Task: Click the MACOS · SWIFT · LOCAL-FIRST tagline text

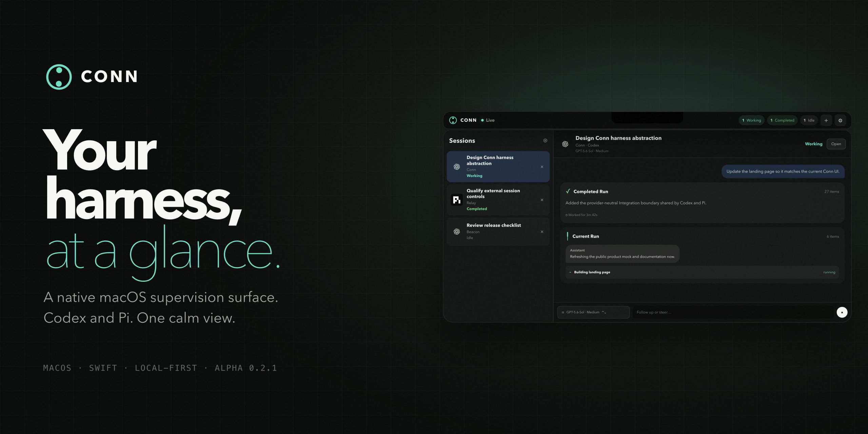Action: (x=160, y=368)
